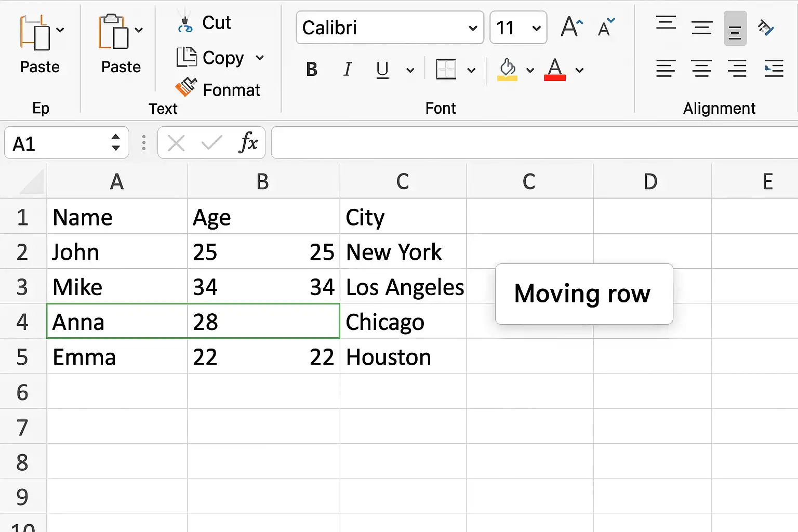Open the borders dropdown arrow

pos(471,70)
